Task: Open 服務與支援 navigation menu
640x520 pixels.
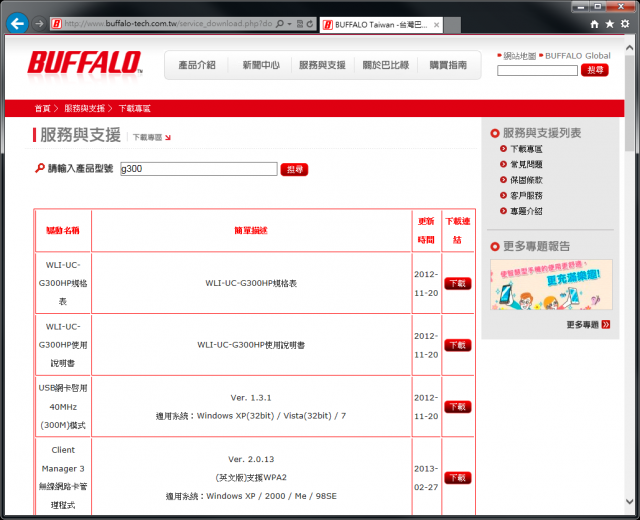Action: click(322, 65)
